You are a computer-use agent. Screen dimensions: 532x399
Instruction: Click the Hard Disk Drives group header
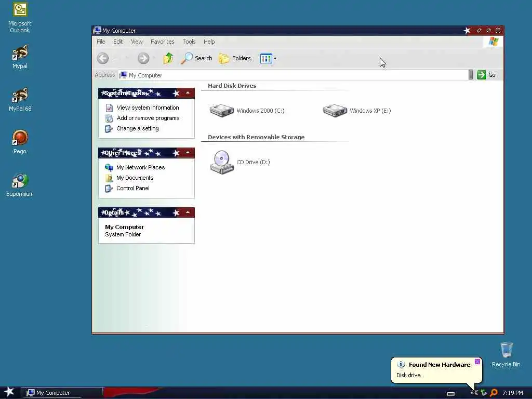232,86
